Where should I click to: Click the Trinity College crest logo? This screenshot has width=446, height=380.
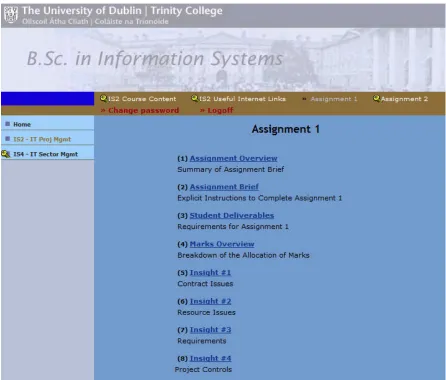(11, 15)
